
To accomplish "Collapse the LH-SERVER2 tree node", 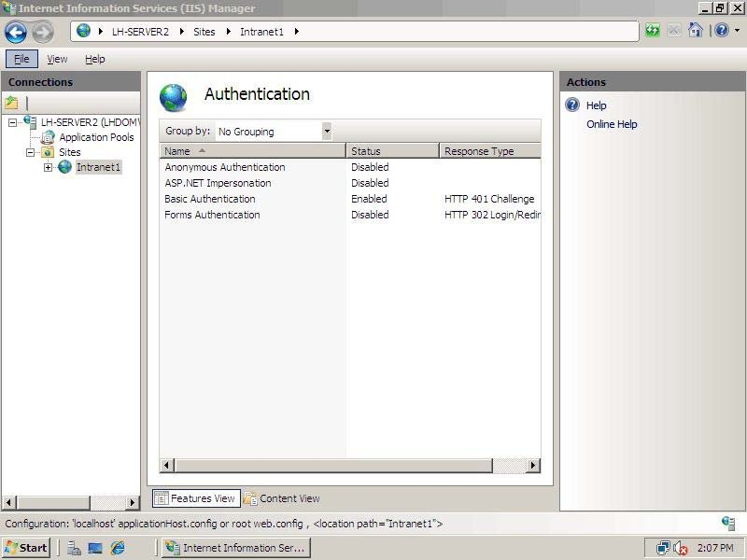I will point(12,123).
